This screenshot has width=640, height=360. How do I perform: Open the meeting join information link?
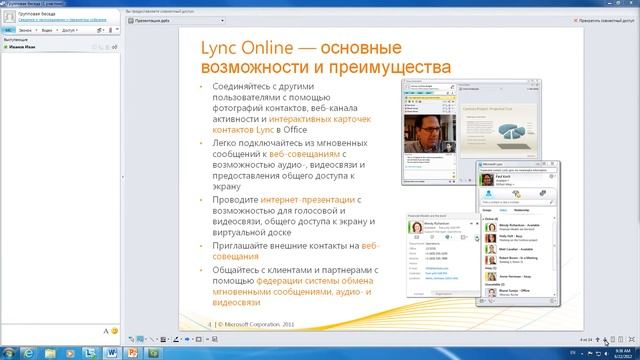click(x=62, y=20)
